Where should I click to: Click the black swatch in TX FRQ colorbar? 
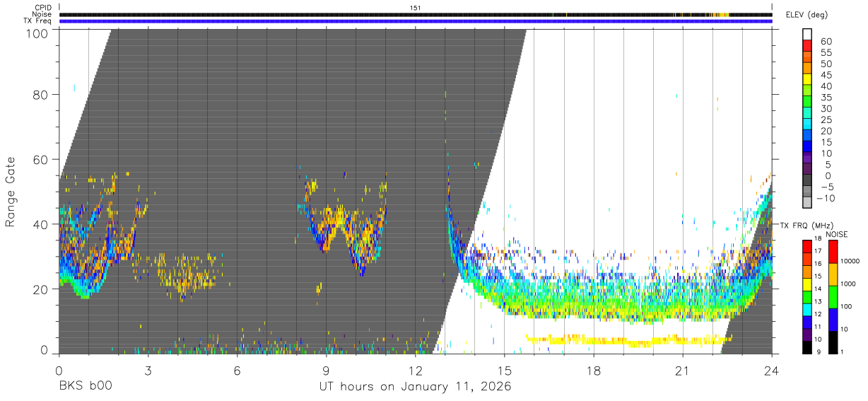[806, 347]
